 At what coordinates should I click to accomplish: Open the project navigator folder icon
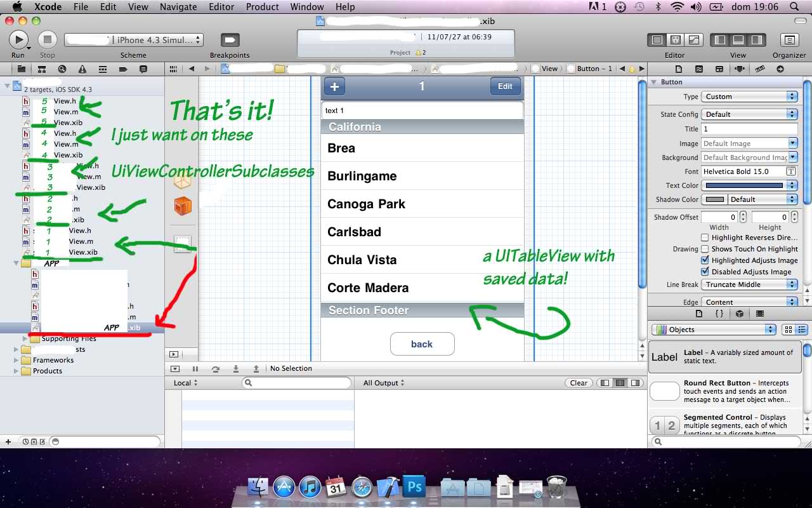tap(21, 69)
